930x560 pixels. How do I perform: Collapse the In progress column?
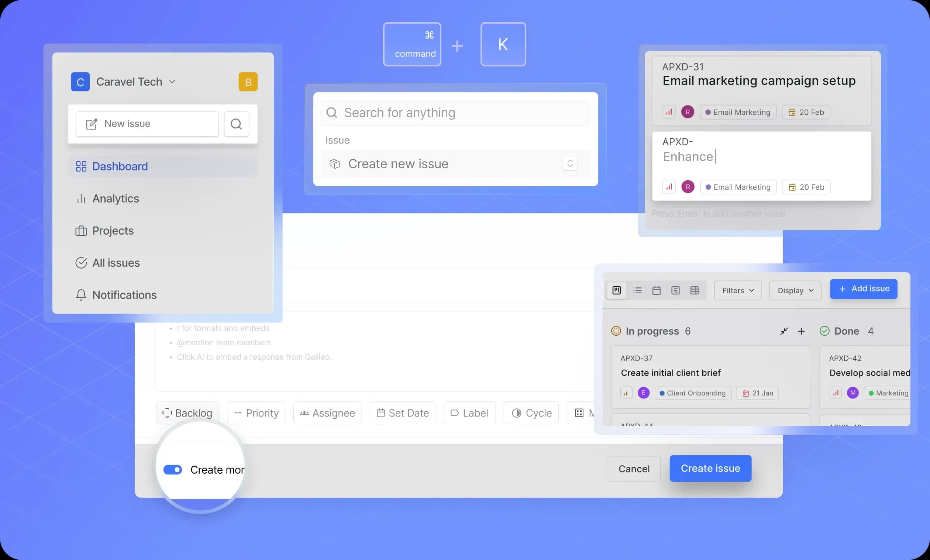(x=784, y=331)
